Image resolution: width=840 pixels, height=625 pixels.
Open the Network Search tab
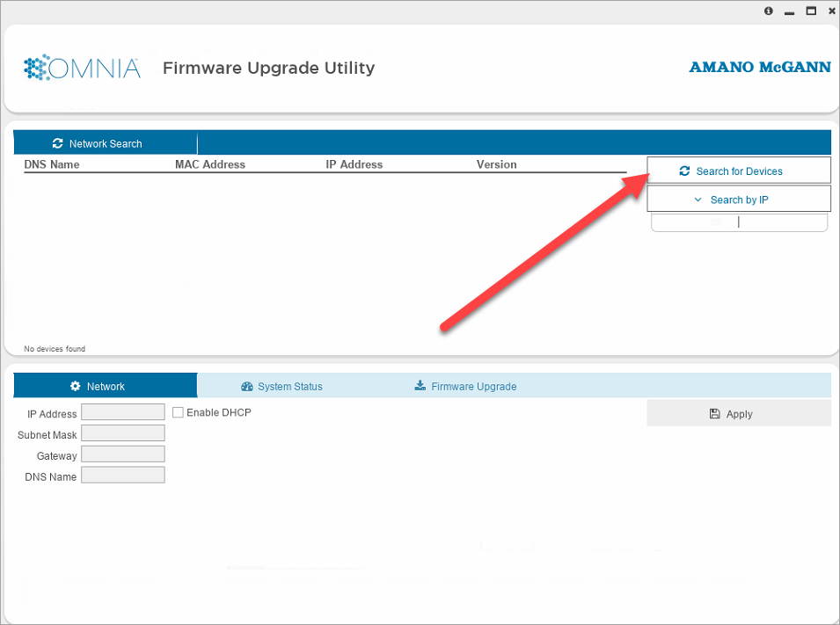pyautogui.click(x=106, y=143)
